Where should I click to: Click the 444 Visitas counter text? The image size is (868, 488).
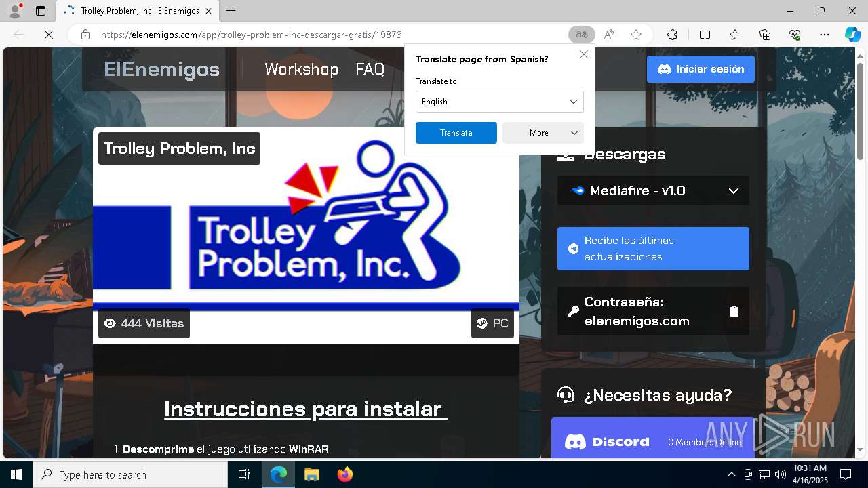153,323
